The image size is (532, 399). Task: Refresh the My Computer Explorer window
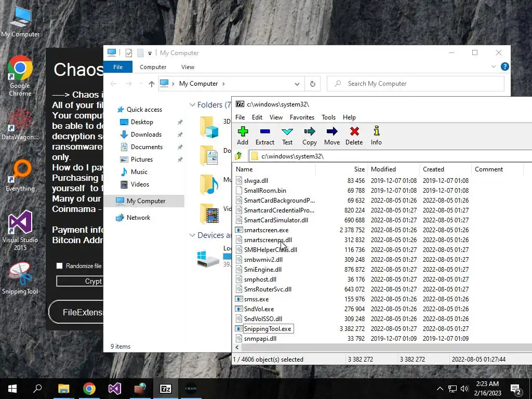click(312, 84)
